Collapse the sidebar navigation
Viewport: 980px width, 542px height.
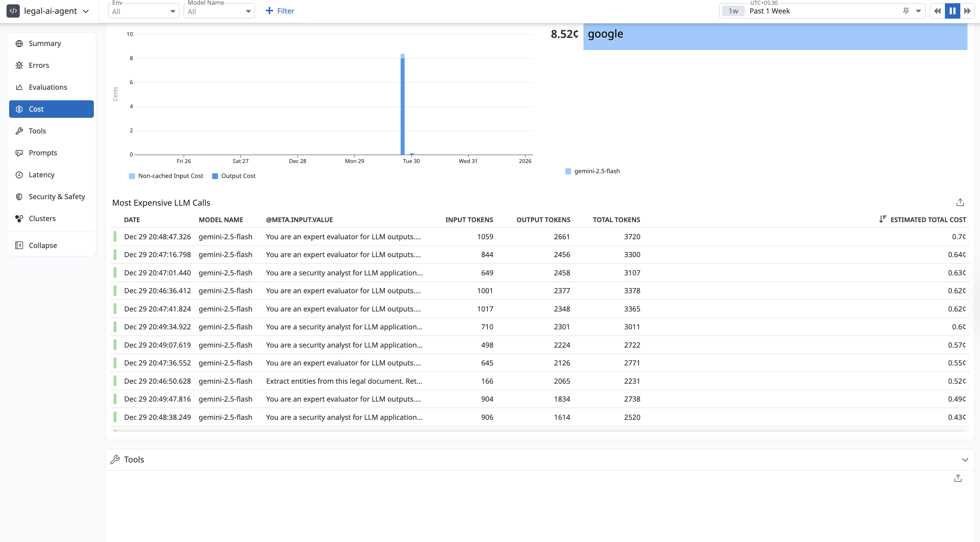43,245
